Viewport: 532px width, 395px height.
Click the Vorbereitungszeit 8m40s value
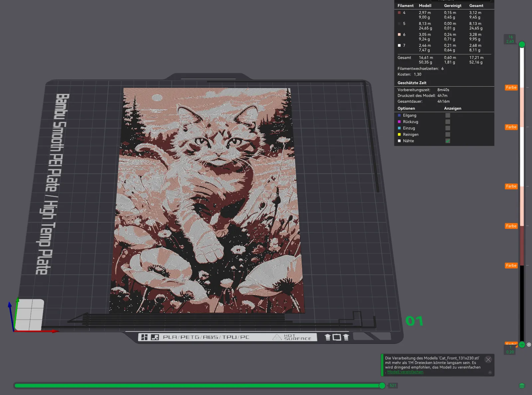click(x=443, y=90)
